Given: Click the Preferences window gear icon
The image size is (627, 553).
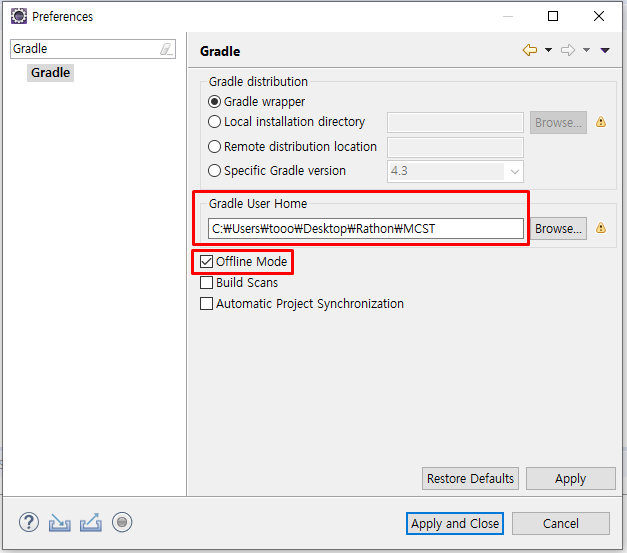Looking at the screenshot, I should click(18, 16).
